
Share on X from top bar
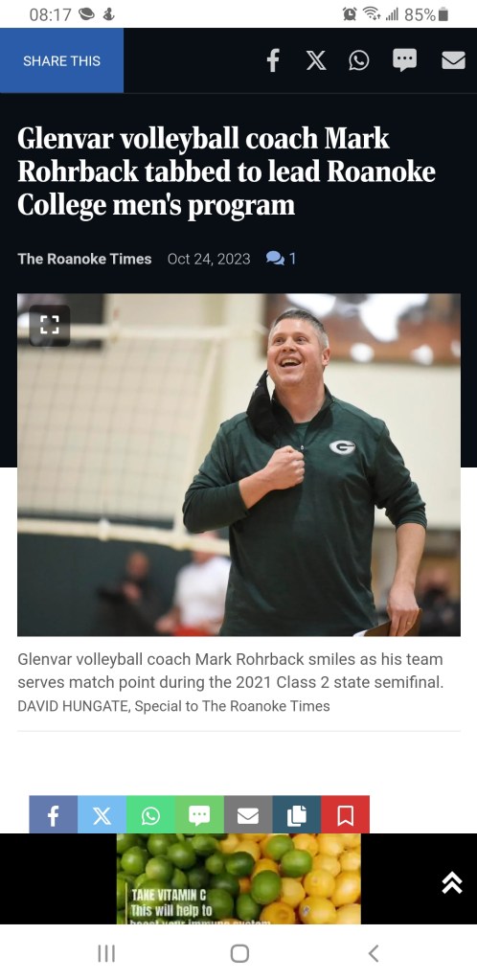(x=316, y=60)
